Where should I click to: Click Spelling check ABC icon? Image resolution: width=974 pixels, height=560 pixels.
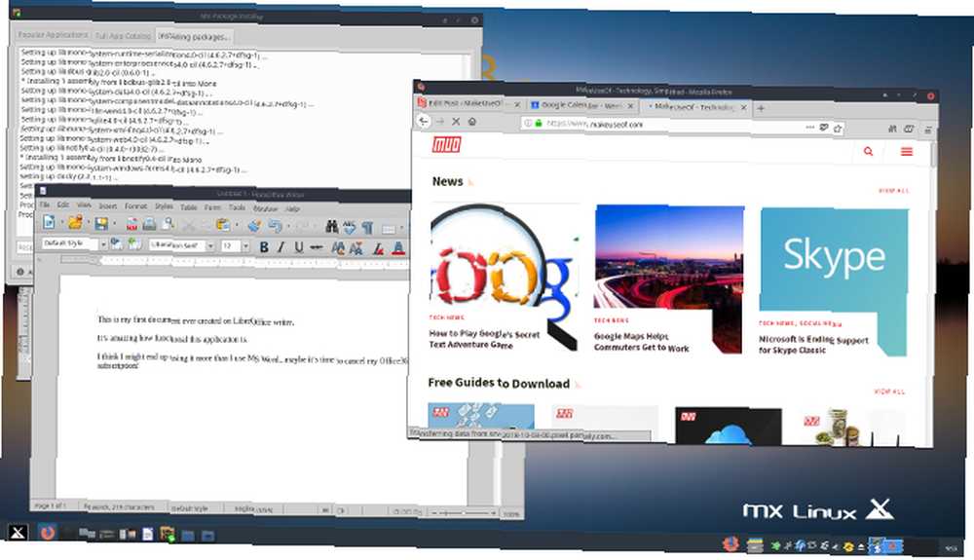350,228
